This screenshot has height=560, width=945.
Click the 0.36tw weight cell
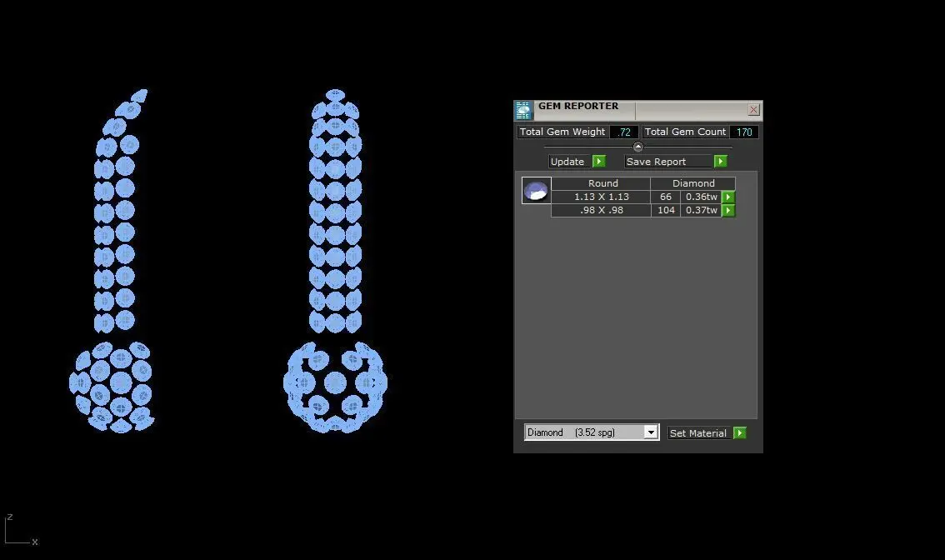pyautogui.click(x=701, y=197)
